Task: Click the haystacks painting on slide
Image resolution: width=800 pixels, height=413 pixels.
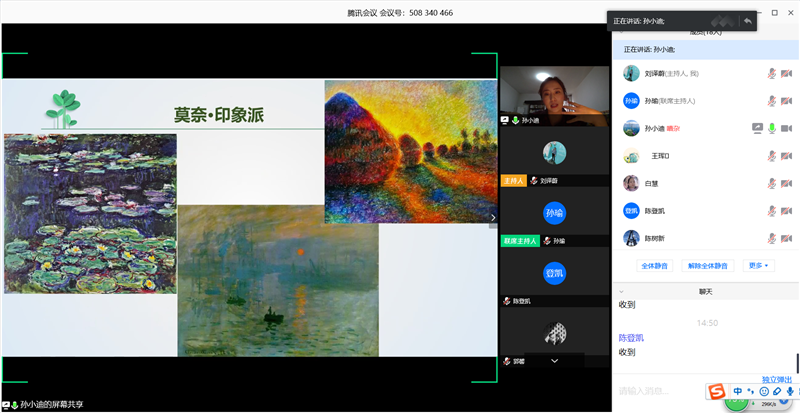Action: tap(411, 152)
